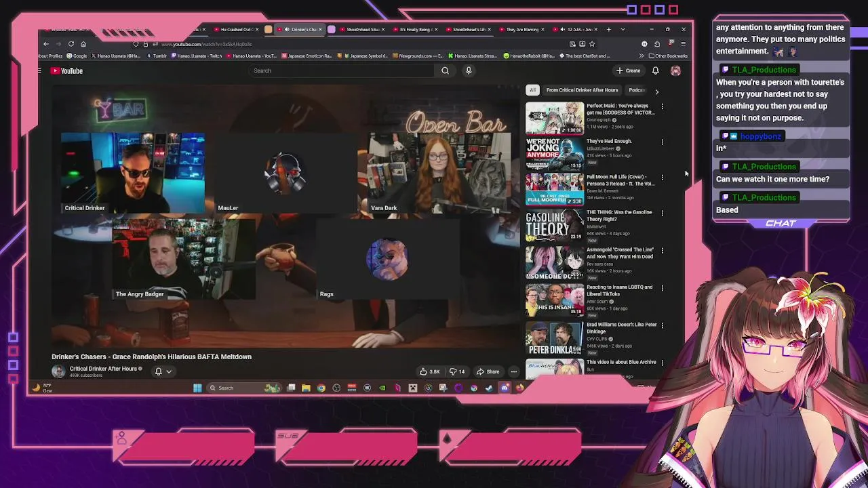The width and height of the screenshot is (868, 488).
Task: Dislike the video with thumbs down
Action: point(458,371)
